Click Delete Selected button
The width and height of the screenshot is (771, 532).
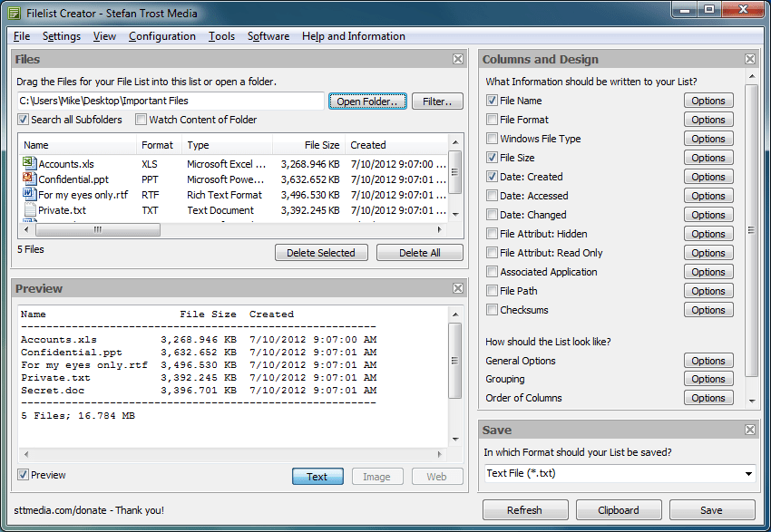321,253
